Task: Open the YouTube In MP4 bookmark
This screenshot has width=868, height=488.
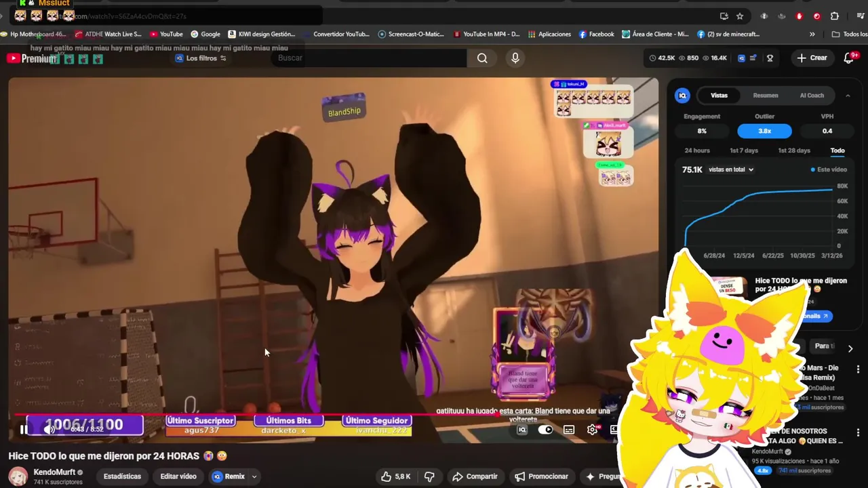Action: click(x=486, y=34)
